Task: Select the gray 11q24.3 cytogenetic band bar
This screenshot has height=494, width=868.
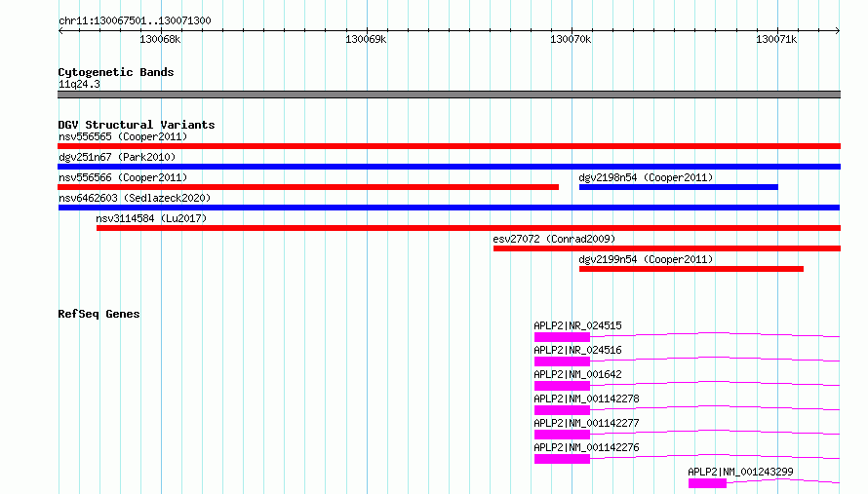Action: [x=449, y=95]
